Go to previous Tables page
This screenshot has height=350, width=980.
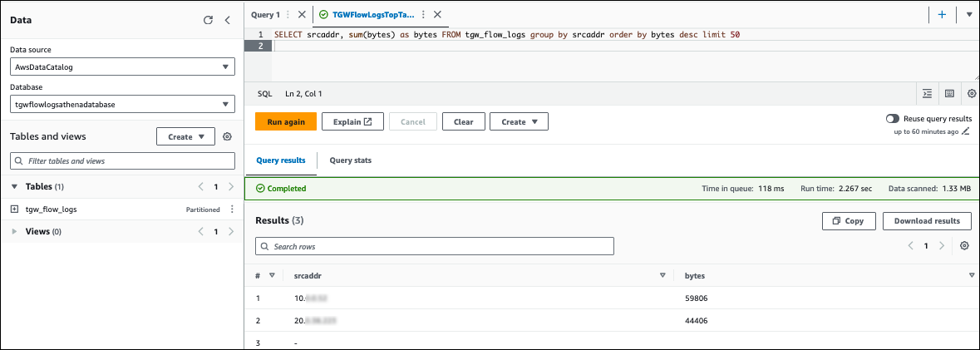click(200, 186)
